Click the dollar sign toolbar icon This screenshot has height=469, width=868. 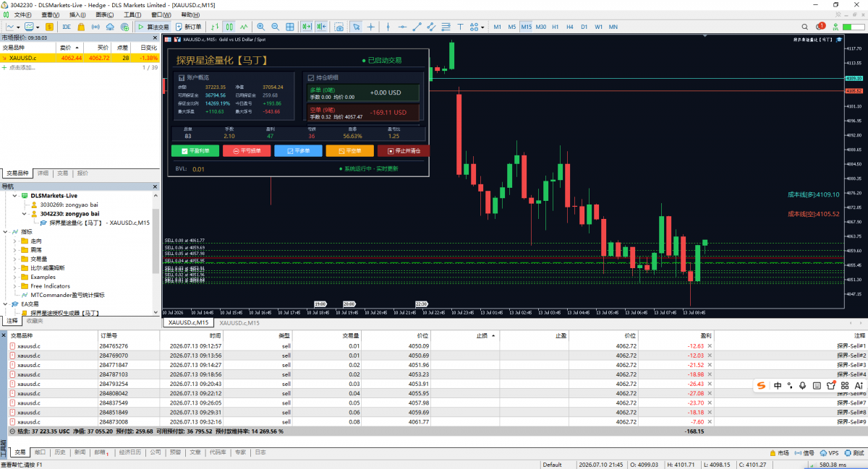[50, 27]
